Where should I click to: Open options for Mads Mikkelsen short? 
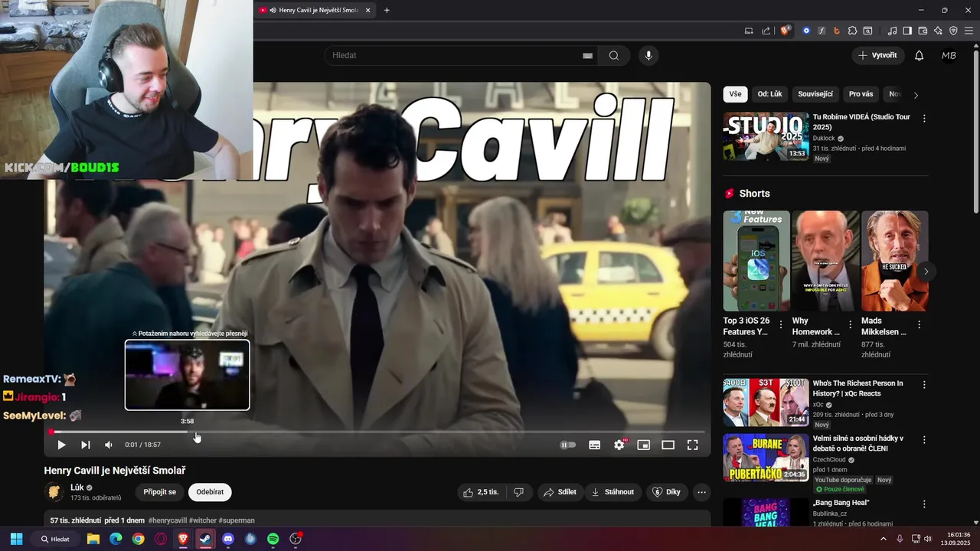coord(919,324)
